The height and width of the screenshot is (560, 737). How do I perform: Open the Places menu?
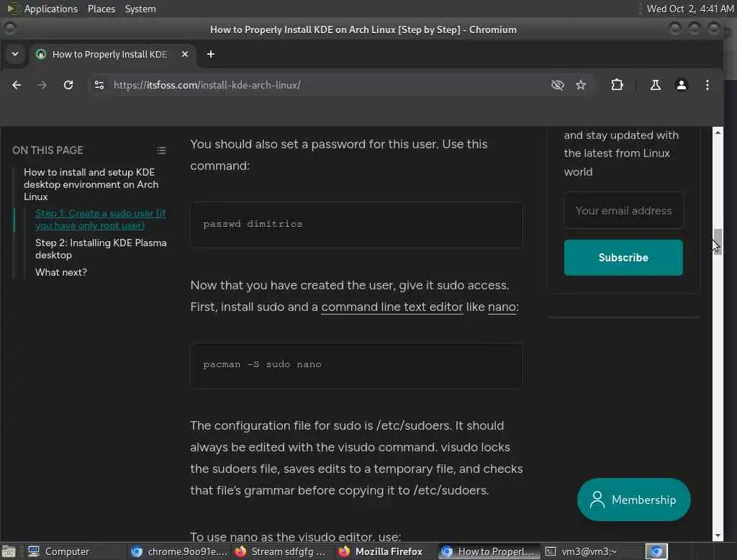[101, 9]
